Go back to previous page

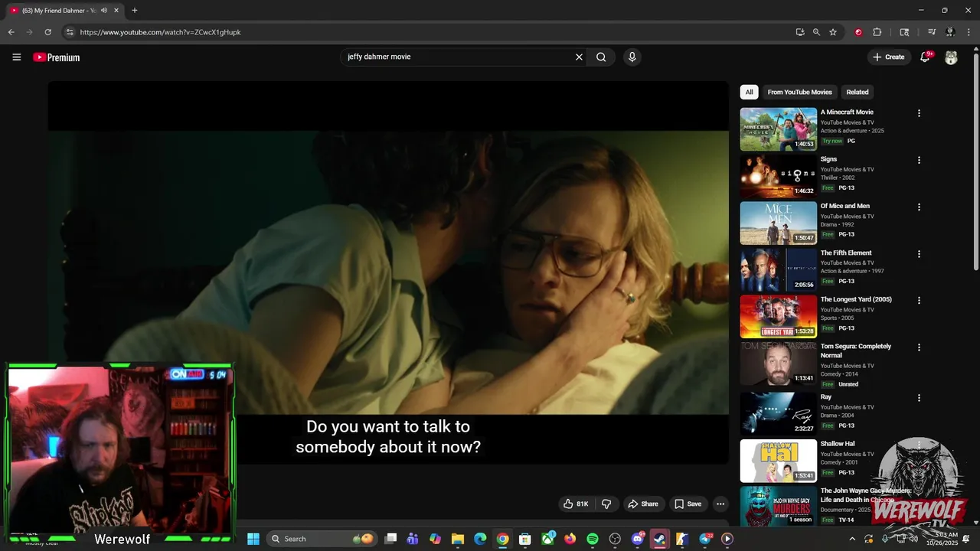[x=11, y=32]
